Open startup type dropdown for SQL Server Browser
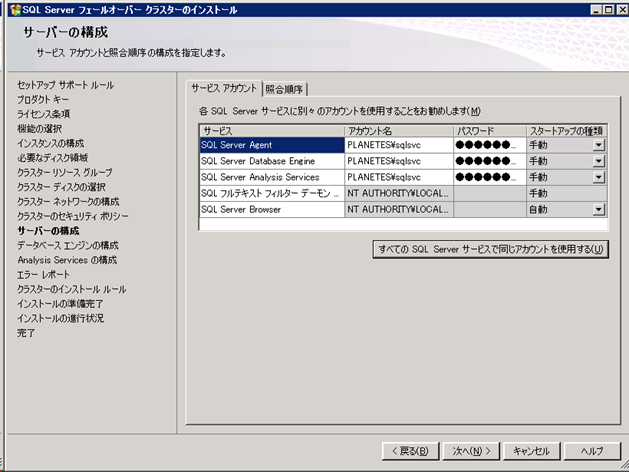 point(599,209)
